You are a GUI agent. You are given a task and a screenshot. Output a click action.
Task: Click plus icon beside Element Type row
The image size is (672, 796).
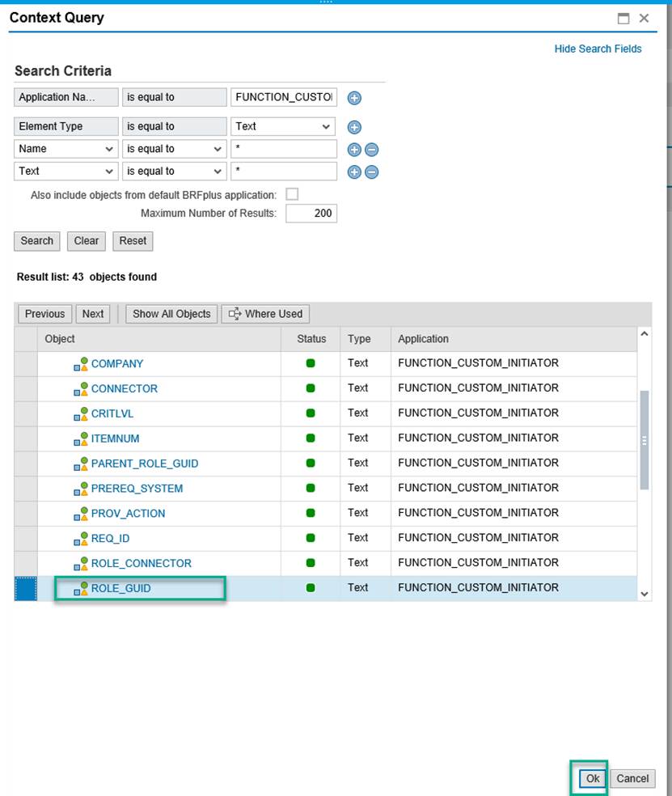[x=353, y=126]
